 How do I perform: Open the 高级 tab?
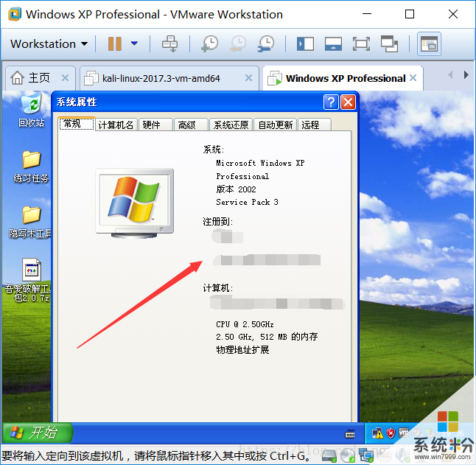coord(191,125)
